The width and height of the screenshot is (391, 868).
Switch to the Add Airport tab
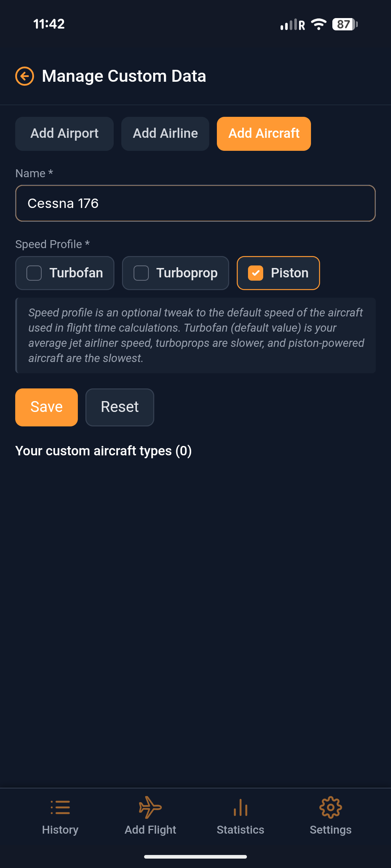[x=64, y=133]
